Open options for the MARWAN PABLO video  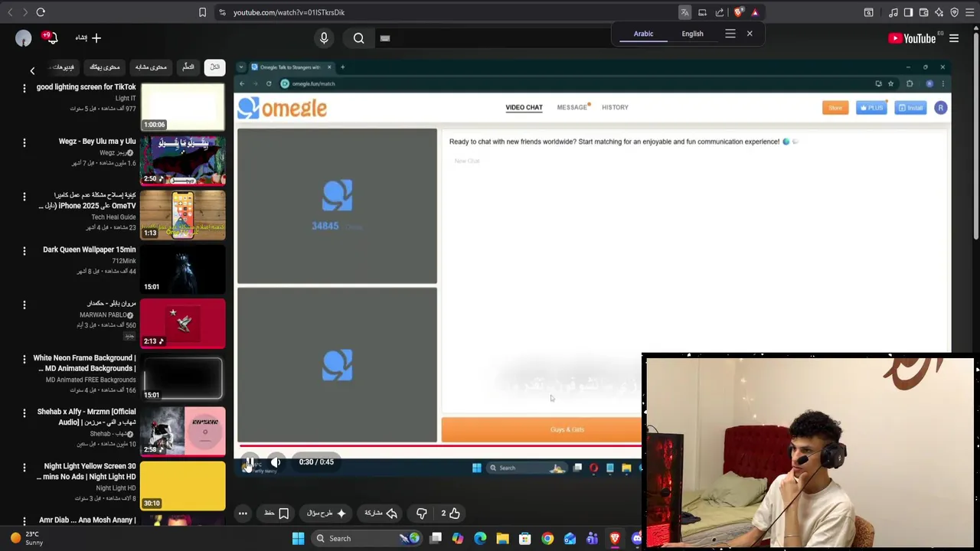point(24,305)
